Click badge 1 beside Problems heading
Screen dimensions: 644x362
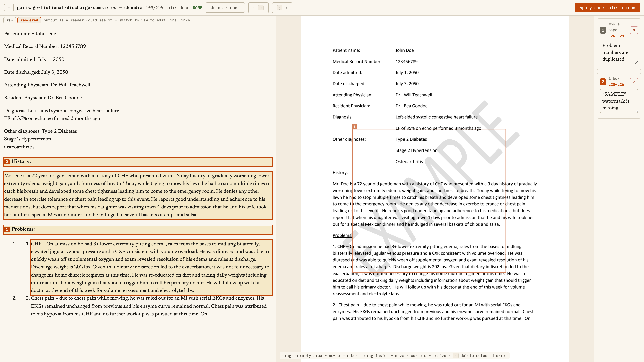(x=7, y=229)
